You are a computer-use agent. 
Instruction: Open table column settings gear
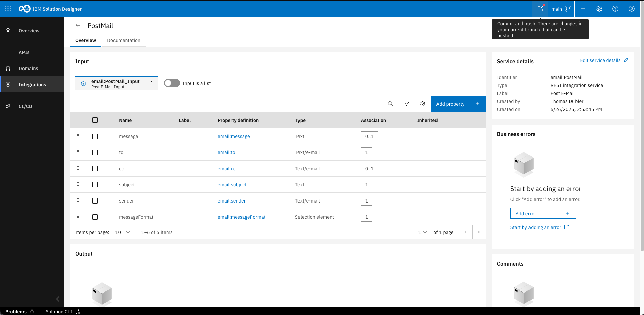pyautogui.click(x=422, y=104)
